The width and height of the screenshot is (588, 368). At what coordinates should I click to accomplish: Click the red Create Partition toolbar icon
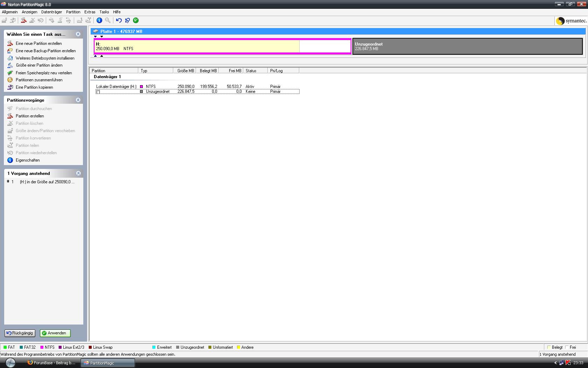(23, 20)
